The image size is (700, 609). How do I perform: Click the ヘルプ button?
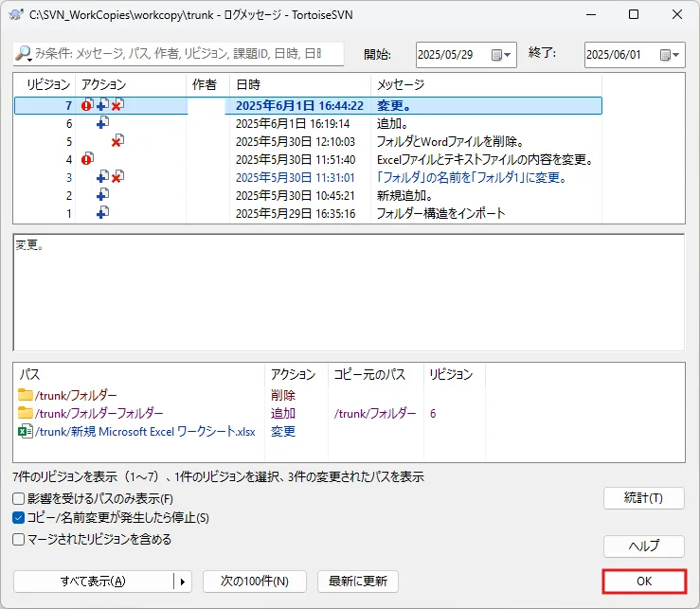tap(644, 546)
